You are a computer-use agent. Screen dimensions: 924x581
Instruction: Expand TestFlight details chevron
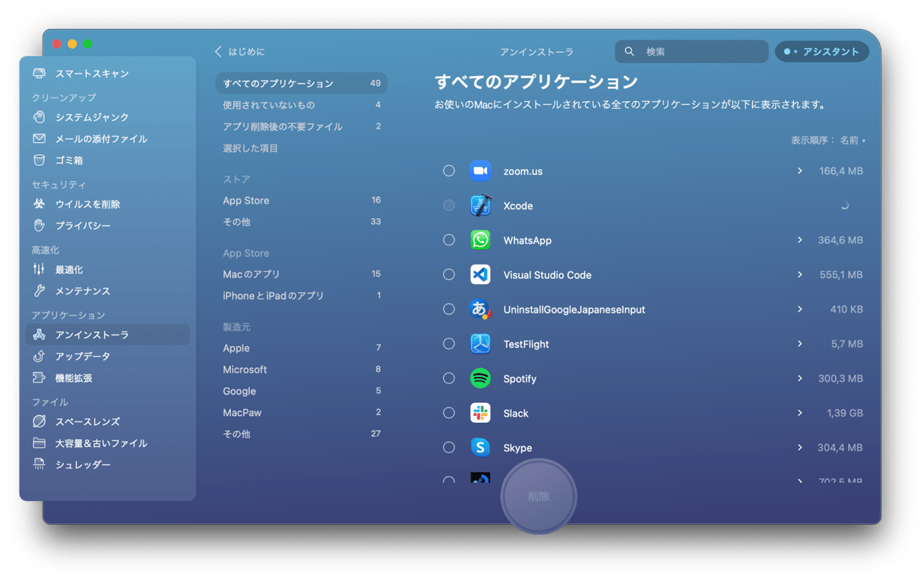coord(799,344)
